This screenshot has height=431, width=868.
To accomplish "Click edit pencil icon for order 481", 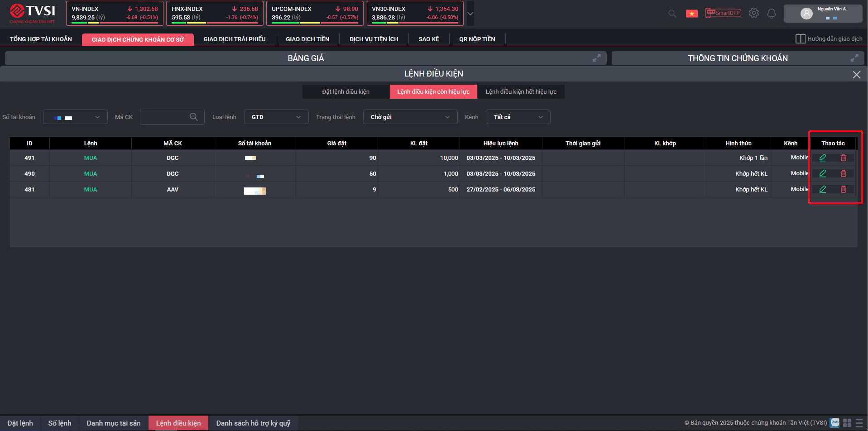I will pyautogui.click(x=822, y=189).
